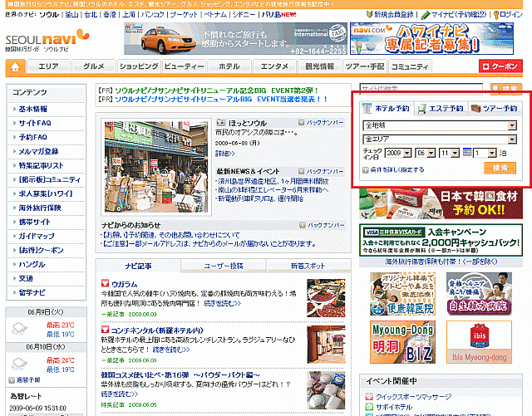Click the green icon beside サボイホテル
This screenshot has width=532, height=416.
pyautogui.click(x=369, y=407)
